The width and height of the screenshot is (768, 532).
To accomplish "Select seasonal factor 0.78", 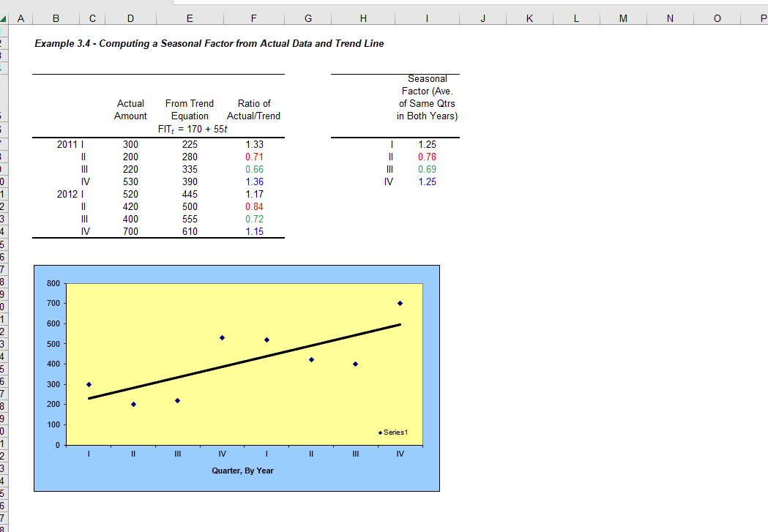I will 427,157.
